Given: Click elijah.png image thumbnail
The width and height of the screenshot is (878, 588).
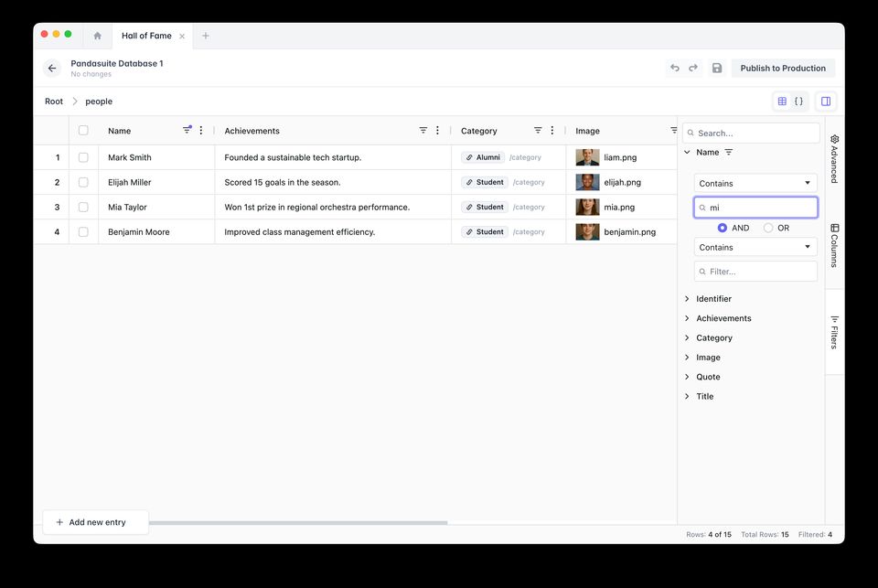Looking at the screenshot, I should point(587,182).
